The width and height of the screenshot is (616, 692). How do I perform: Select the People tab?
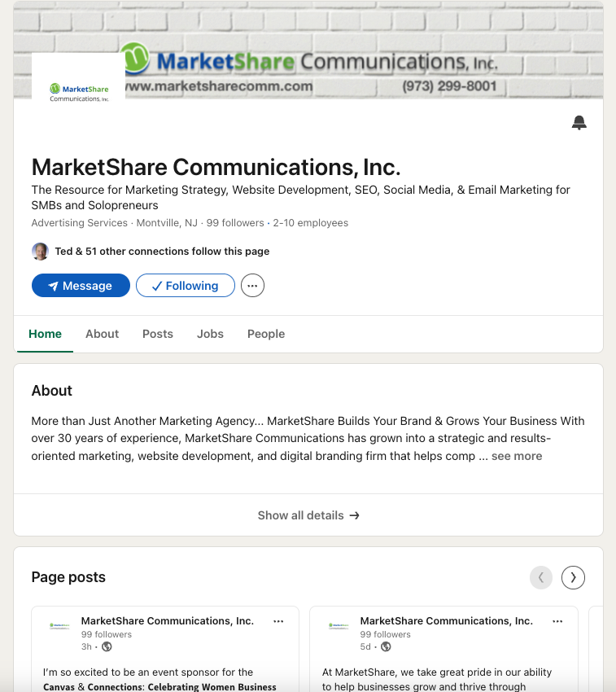(x=266, y=334)
